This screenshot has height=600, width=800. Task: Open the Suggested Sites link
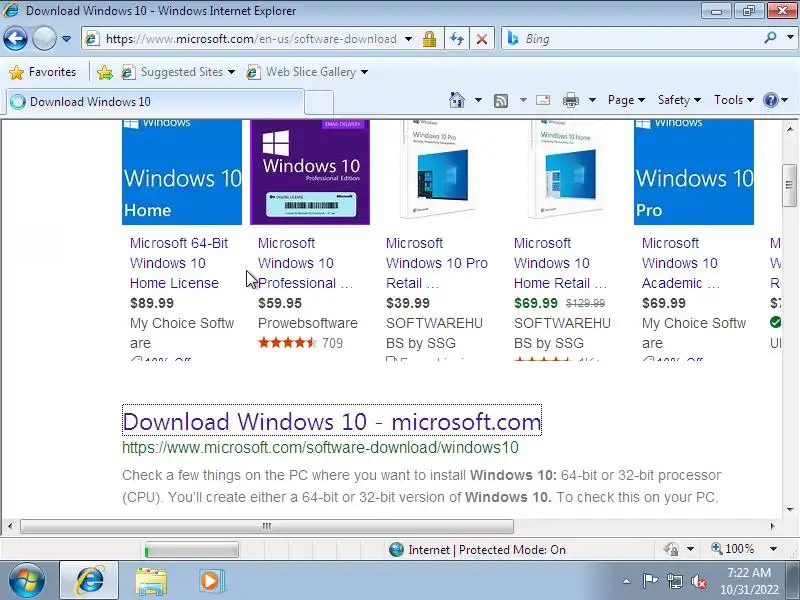click(179, 72)
